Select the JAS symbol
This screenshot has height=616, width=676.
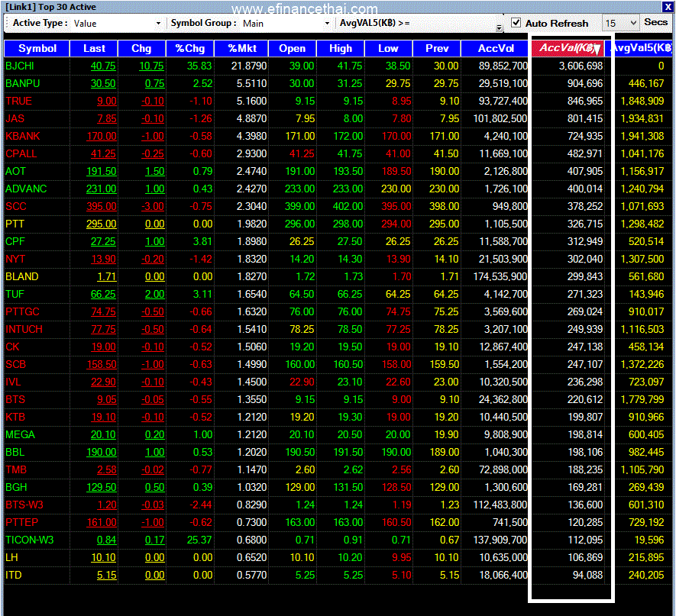(15, 118)
